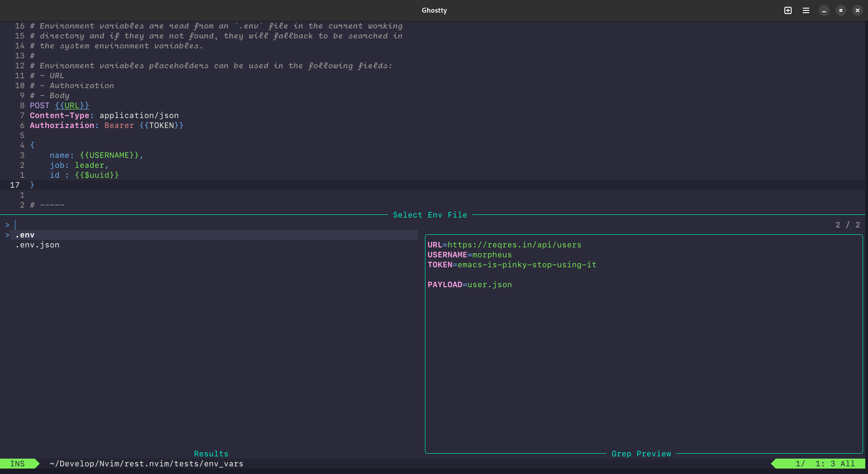The height and width of the screenshot is (474, 868).
Task: Click the opening brace of the body
Action: 32,145
